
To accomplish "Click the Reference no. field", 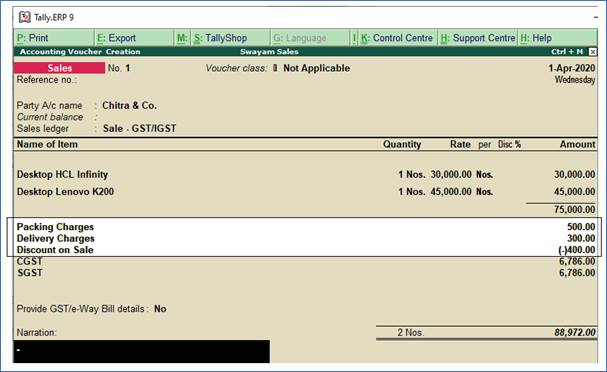I will [x=47, y=80].
